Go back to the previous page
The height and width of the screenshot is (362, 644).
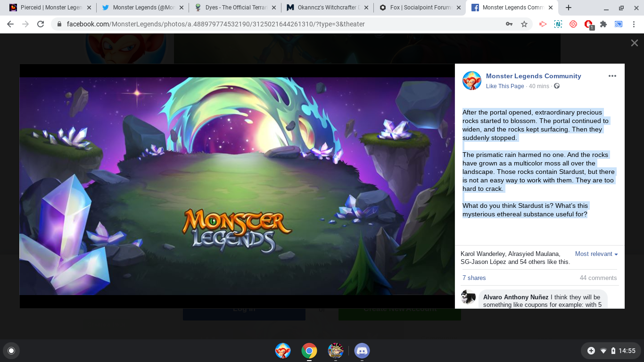(10, 24)
